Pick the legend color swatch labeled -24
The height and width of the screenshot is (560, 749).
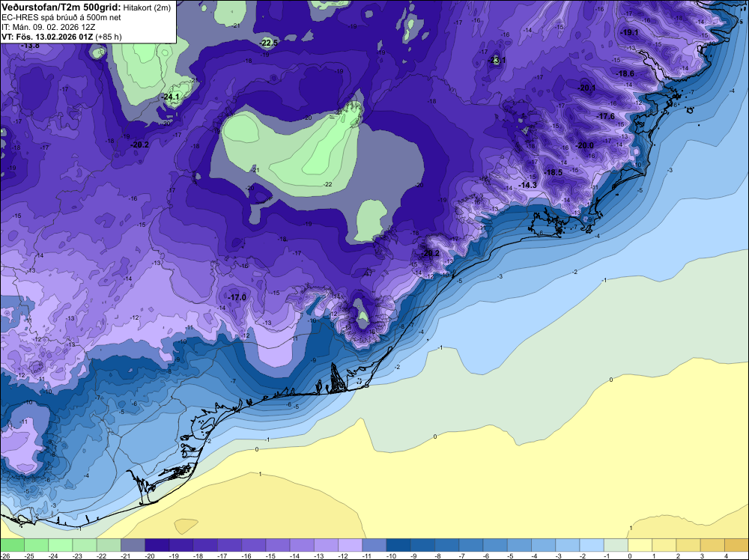61,545
